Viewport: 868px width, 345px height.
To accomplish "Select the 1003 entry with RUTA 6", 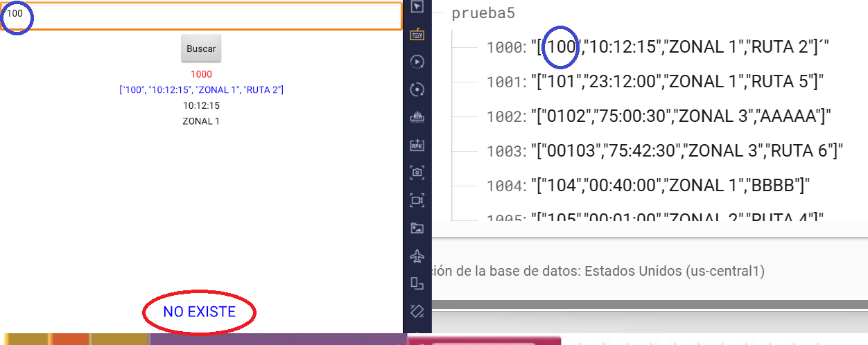I will click(664, 151).
